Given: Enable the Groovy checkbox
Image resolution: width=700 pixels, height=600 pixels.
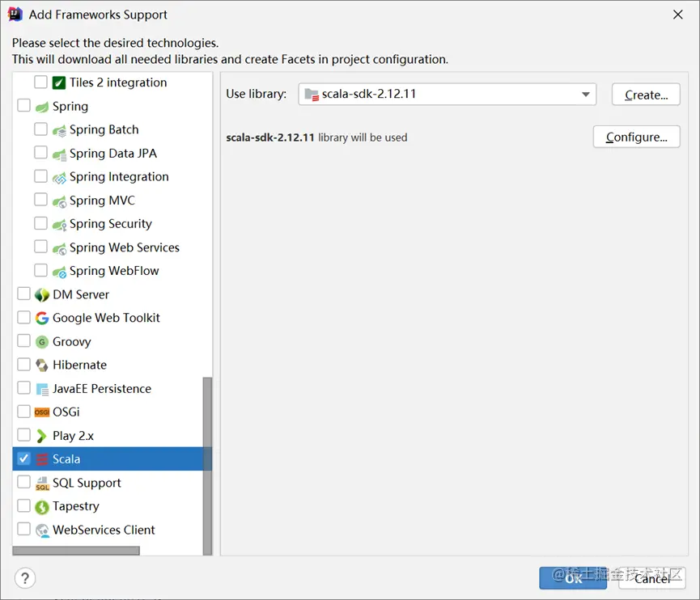Looking at the screenshot, I should point(23,340).
